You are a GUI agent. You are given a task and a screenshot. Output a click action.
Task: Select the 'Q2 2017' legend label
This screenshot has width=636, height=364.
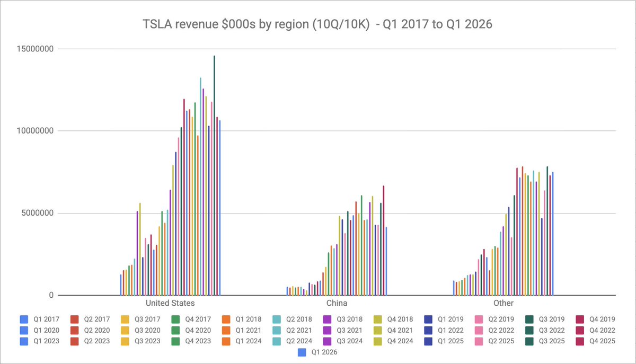96,319
